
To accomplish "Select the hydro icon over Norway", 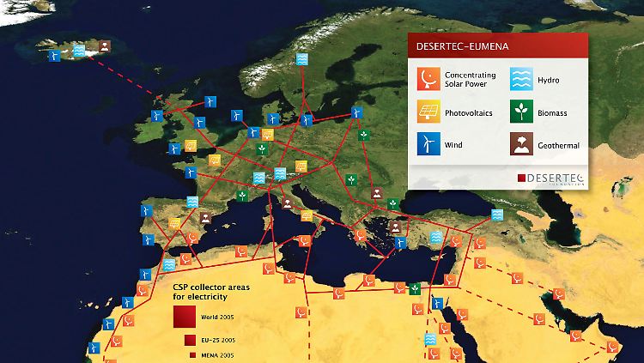I will click(301, 59).
